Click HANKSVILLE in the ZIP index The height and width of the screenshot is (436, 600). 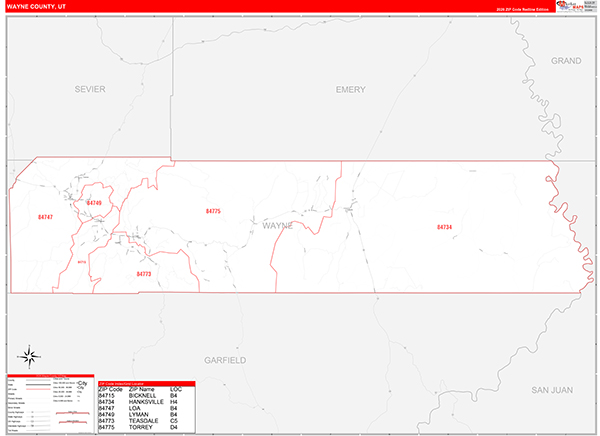point(146,402)
